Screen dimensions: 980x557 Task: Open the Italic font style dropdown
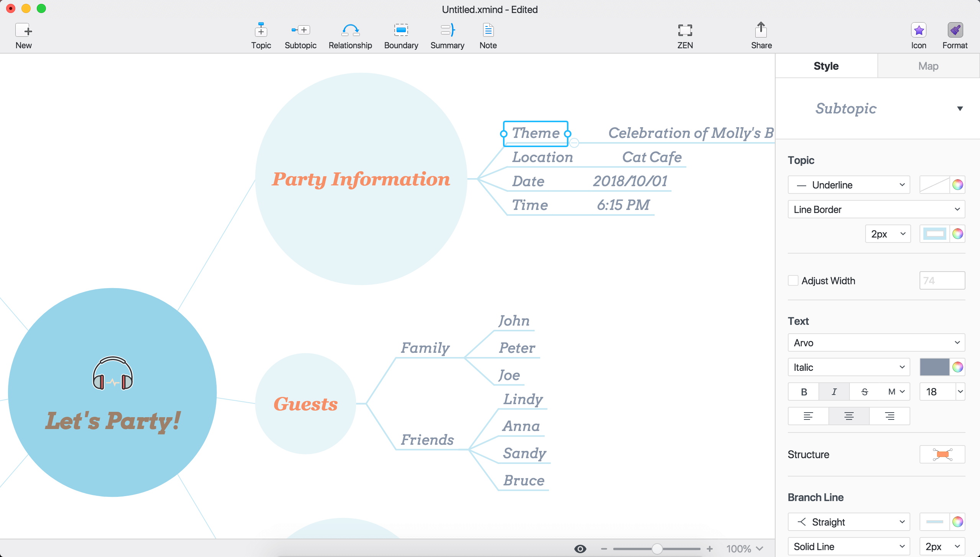tap(849, 367)
